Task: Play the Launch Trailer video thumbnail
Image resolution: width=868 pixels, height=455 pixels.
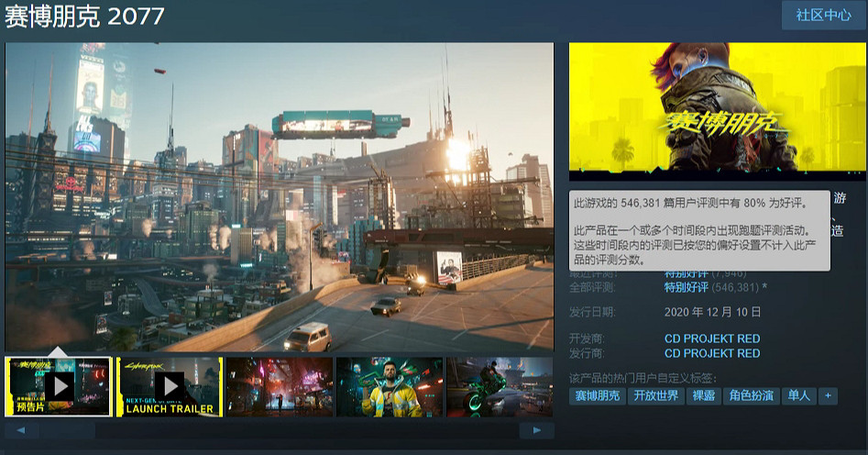Action: [169, 386]
